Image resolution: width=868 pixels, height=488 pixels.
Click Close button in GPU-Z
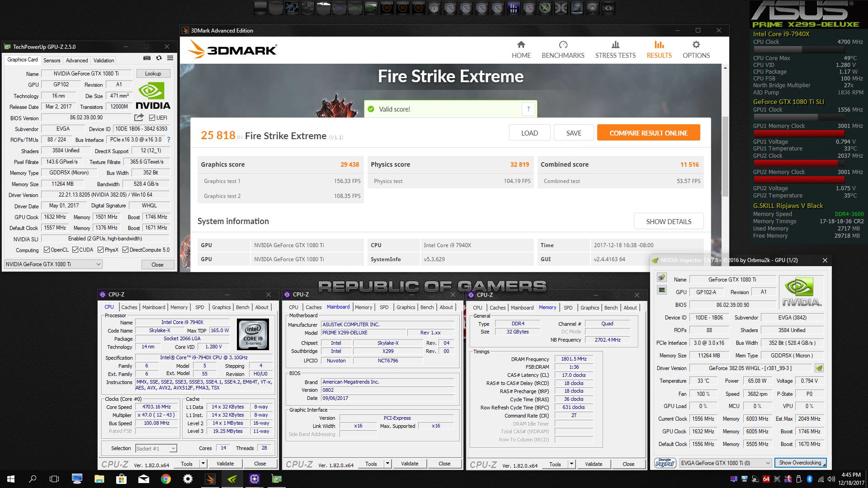pos(157,264)
